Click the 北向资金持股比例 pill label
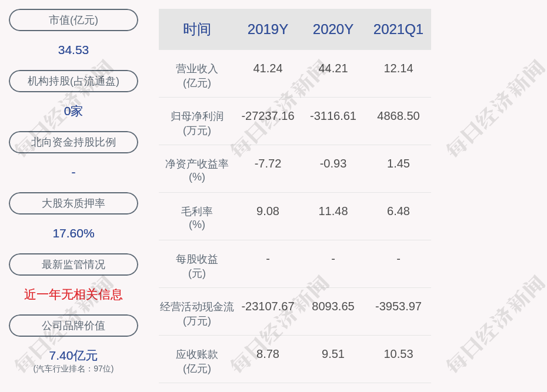 (x=74, y=142)
